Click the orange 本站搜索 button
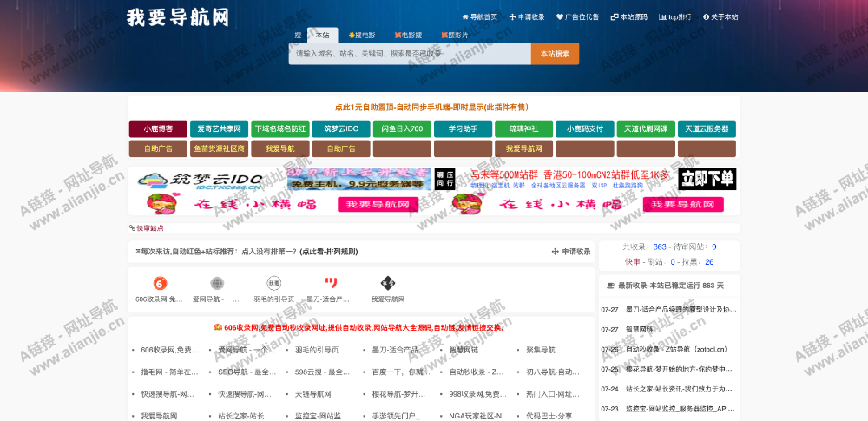 click(556, 54)
